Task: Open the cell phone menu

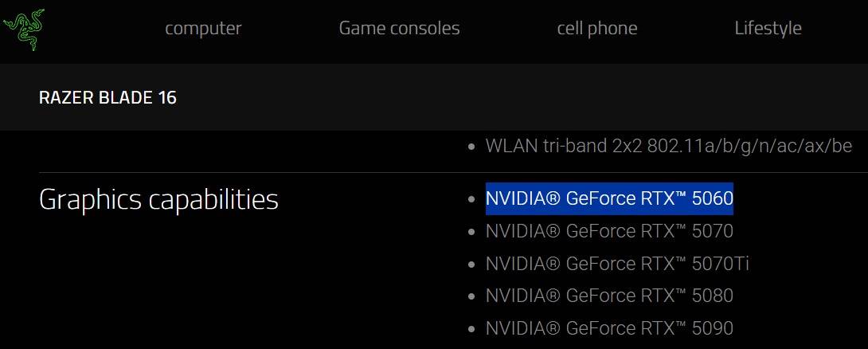Action: (596, 28)
